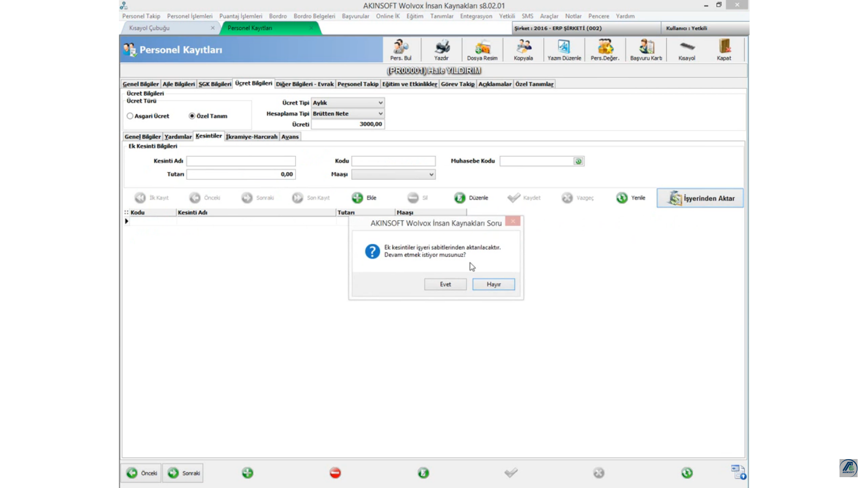Click the Sil minus icon
The image size is (868, 488).
pyautogui.click(x=413, y=198)
